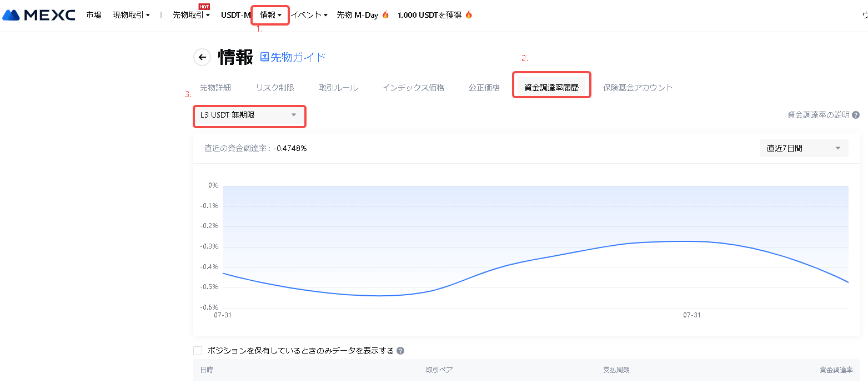Open the 直近7日間 time range dropdown
Screen dimensions: 868x384
803,148
